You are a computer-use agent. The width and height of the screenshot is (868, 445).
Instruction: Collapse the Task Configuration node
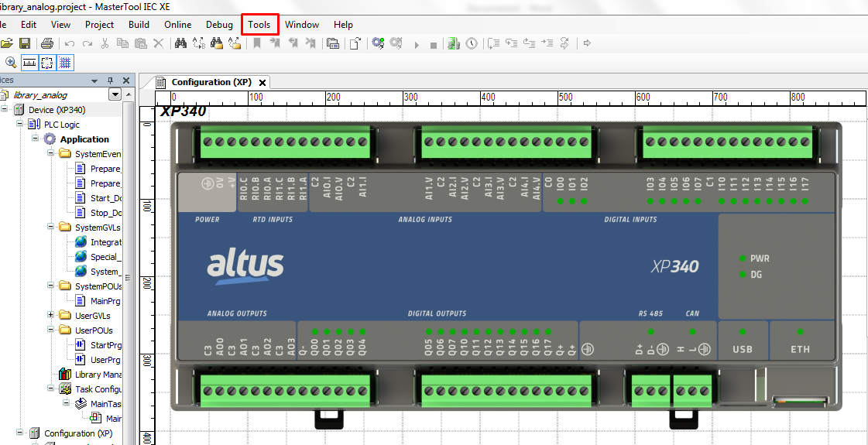tap(50, 389)
